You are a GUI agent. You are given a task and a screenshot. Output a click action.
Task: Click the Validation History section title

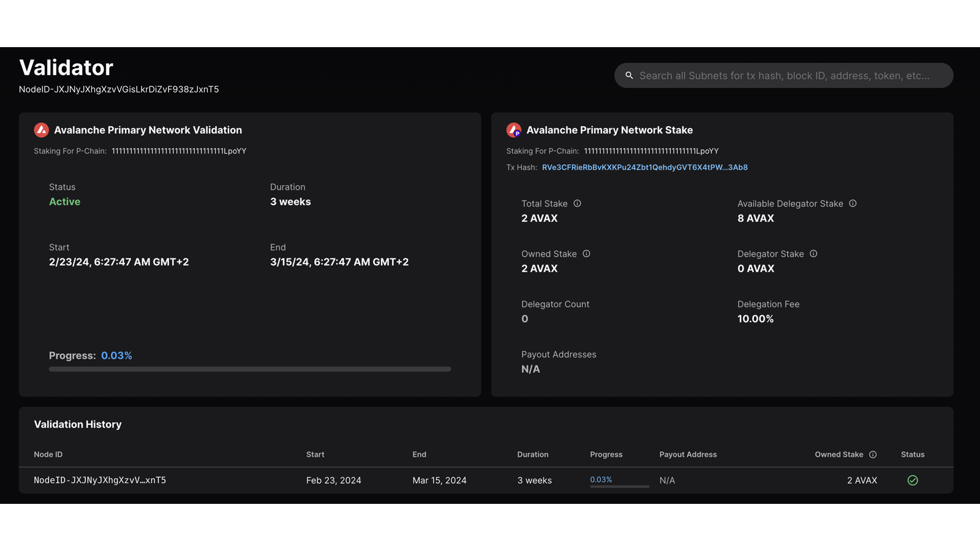[78, 424]
